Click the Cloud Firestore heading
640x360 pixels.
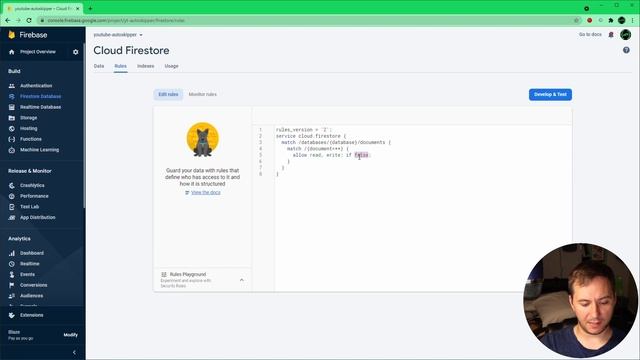click(131, 51)
